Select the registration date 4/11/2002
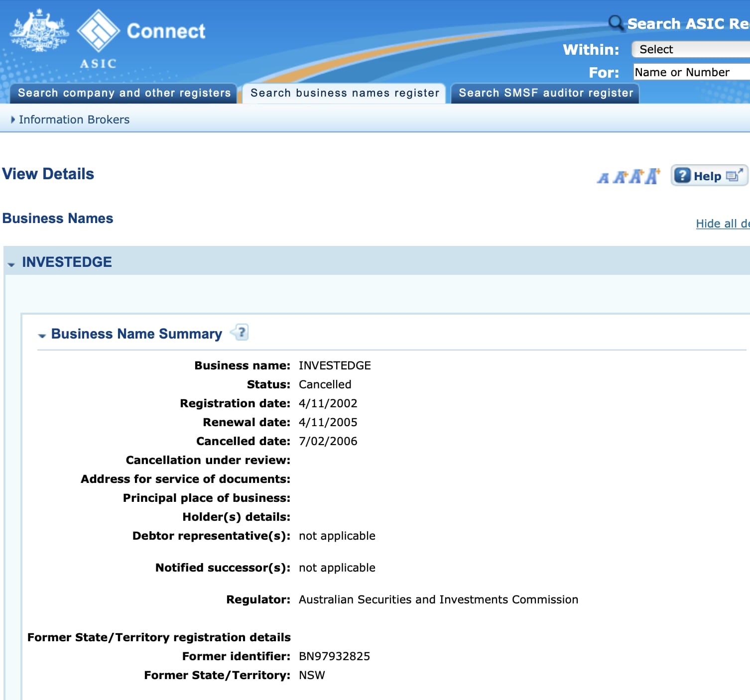 coord(328,403)
